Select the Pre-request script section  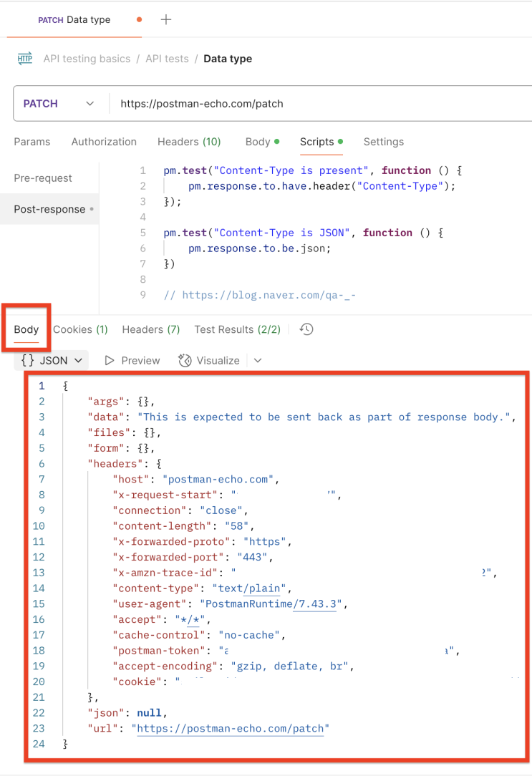point(43,178)
